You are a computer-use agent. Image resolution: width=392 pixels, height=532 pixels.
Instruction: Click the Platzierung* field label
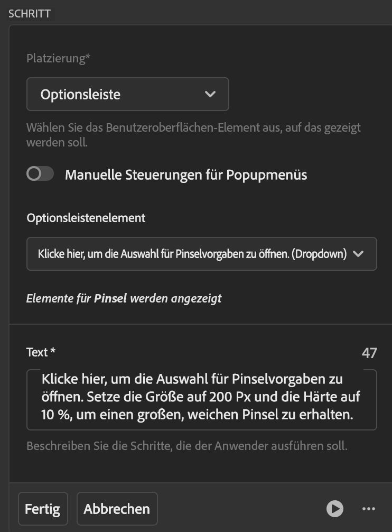tap(58, 58)
